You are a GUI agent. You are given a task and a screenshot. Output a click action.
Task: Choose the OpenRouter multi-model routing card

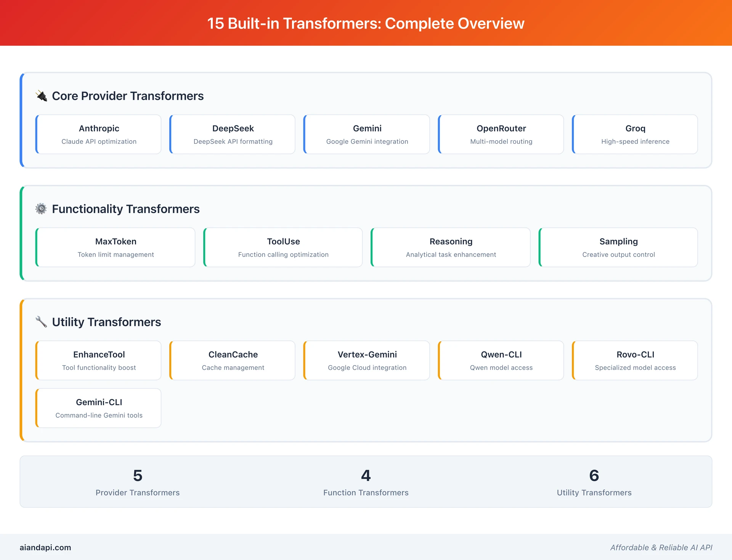tap(501, 134)
